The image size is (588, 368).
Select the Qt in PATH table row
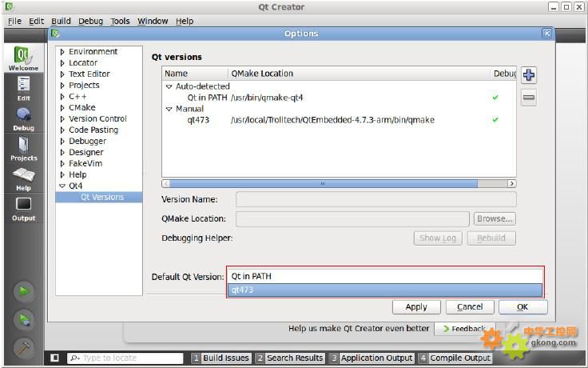click(339, 98)
